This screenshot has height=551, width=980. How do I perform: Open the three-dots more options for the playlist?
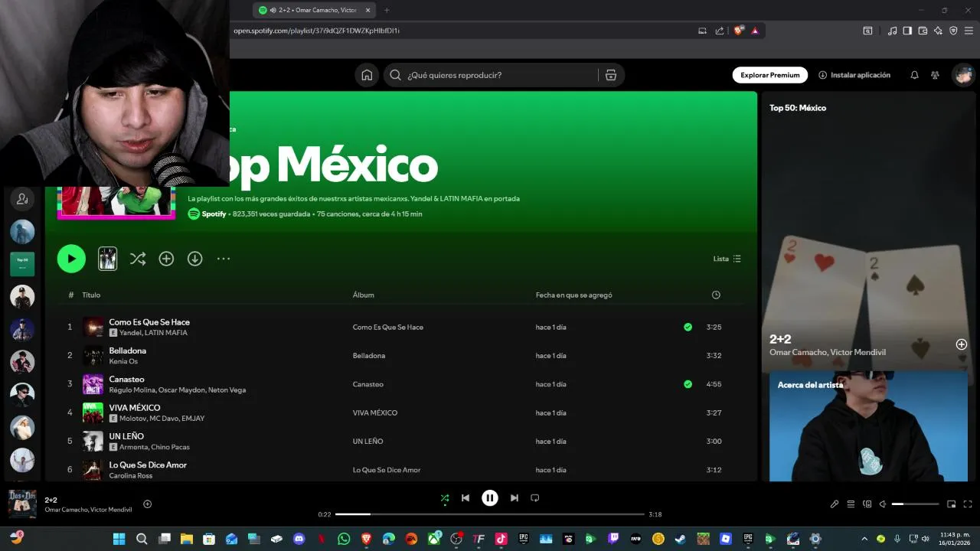(224, 259)
